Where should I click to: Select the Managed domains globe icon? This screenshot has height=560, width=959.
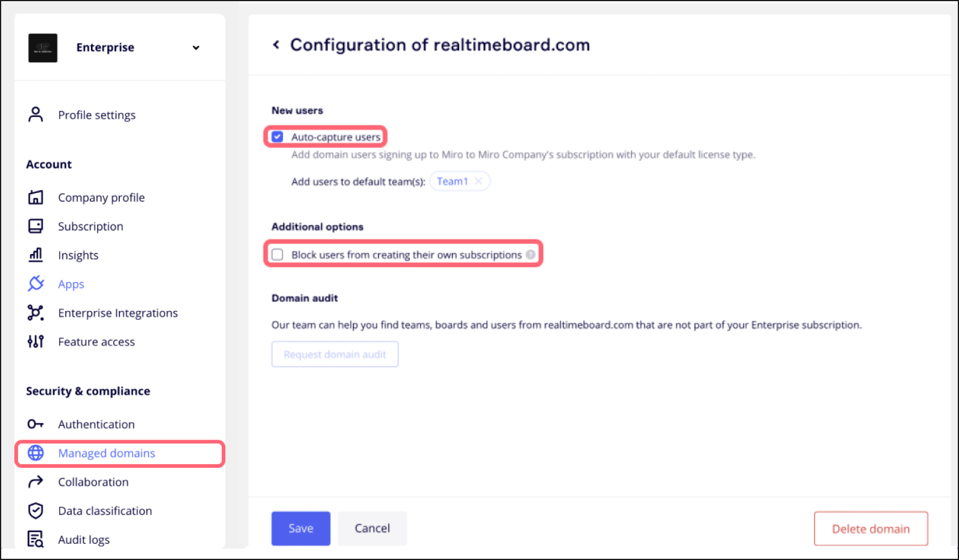click(36, 453)
